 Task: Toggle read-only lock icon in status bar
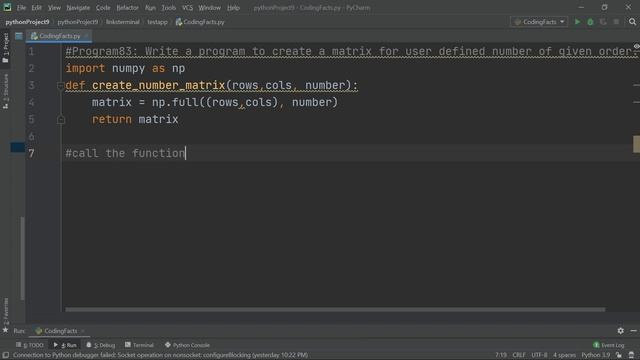(x=619, y=356)
